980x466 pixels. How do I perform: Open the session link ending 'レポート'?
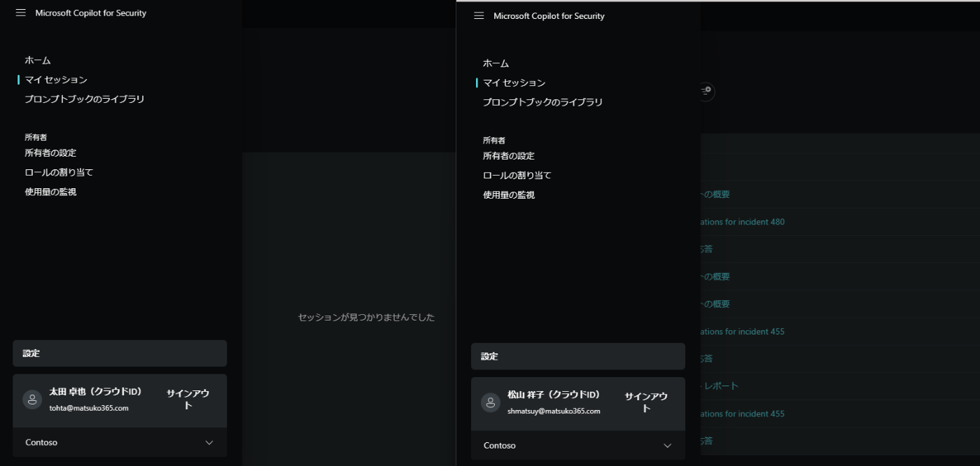click(x=720, y=386)
